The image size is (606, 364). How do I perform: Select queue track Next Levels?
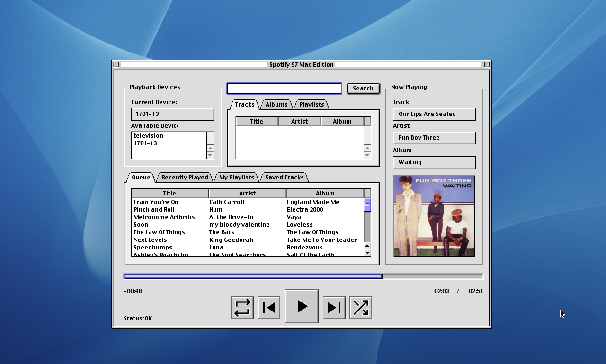coord(150,240)
